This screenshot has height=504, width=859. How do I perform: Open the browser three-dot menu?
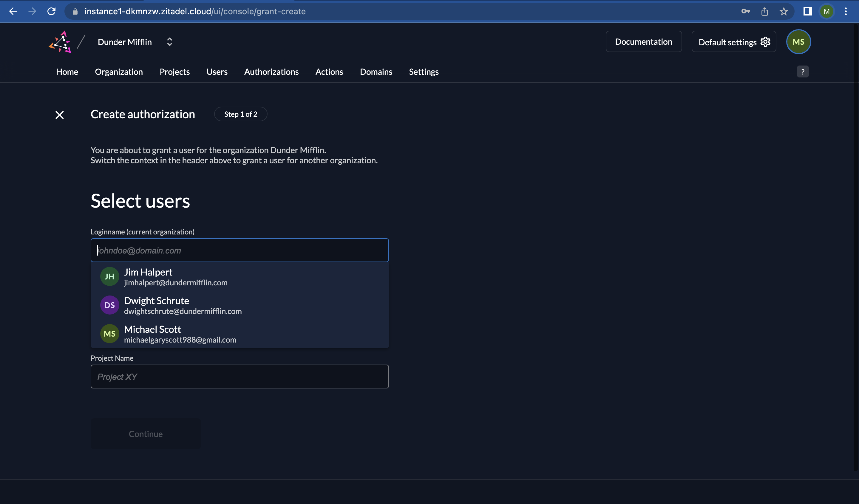[x=846, y=11]
